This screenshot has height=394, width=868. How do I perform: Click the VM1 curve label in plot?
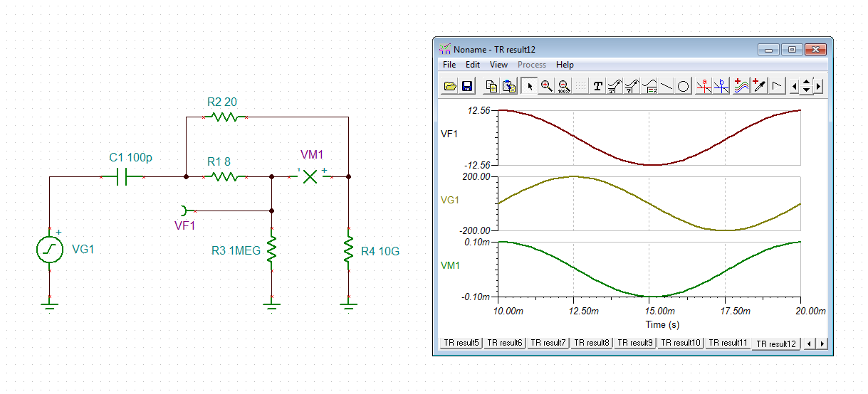coord(450,265)
